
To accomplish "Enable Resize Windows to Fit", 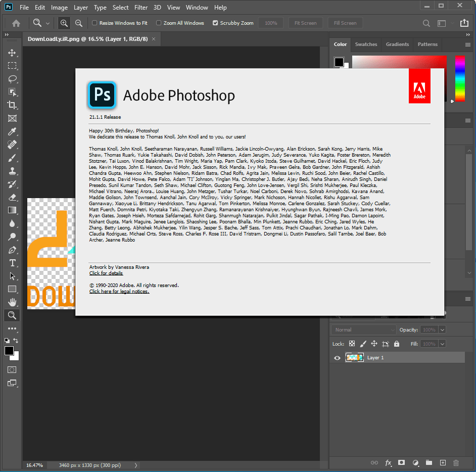I will [94, 23].
